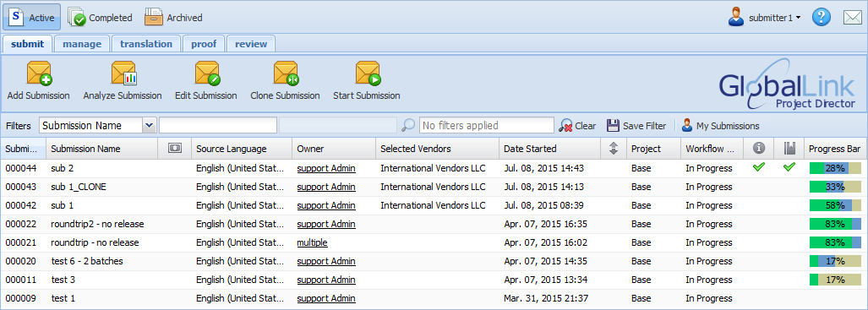Open the Analyze Submission tool

coord(123,73)
